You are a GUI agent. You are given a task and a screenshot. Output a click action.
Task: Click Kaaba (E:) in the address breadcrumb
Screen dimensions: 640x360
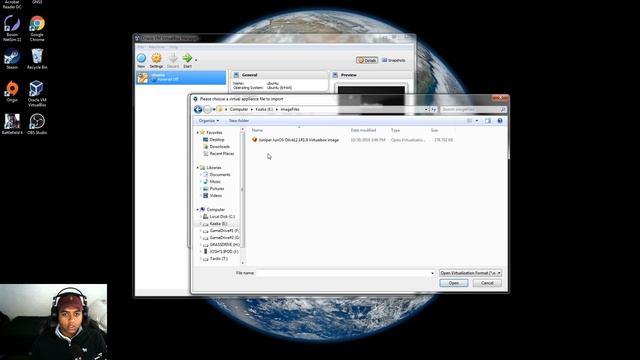[x=264, y=109]
